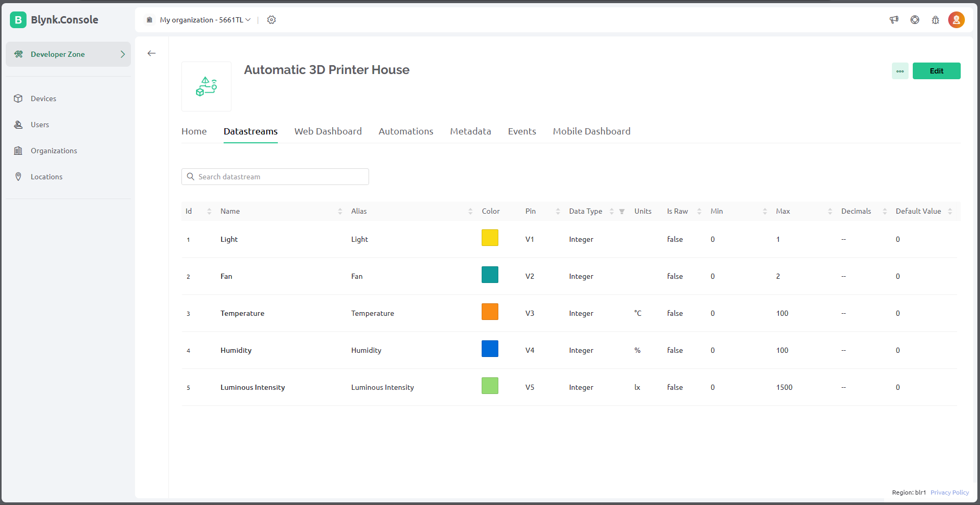Open the Web Dashboard tab
This screenshot has width=980, height=505.
tap(328, 131)
